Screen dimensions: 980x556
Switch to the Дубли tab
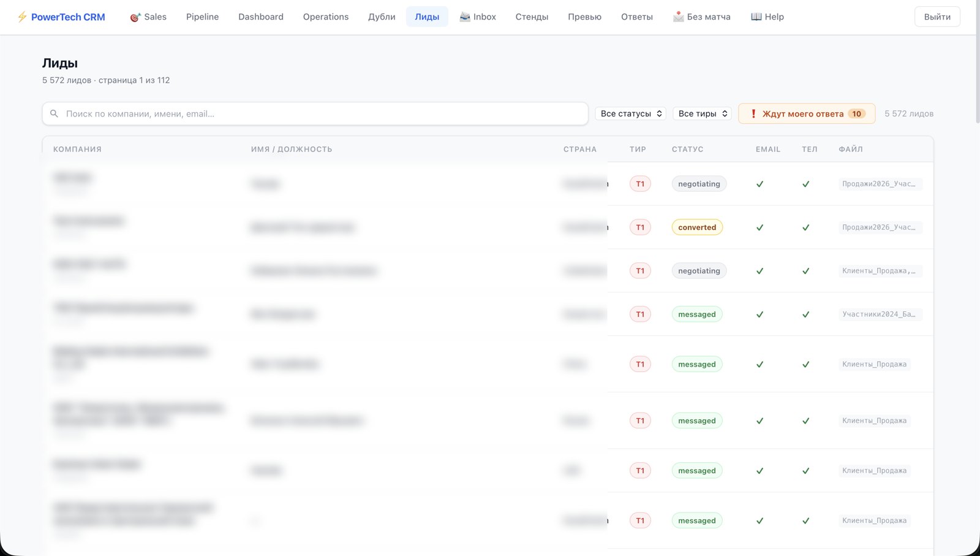coord(382,17)
